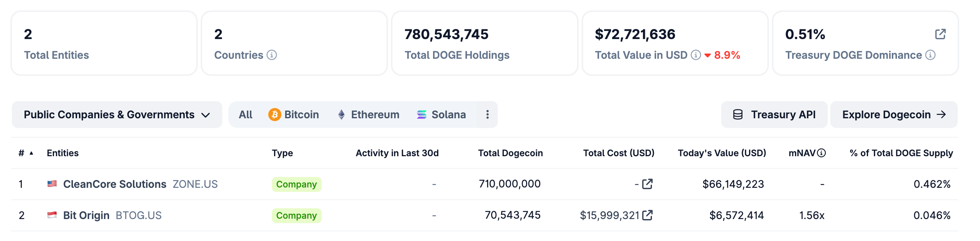Sort by Today's Value (USD) column header
Image resolution: width=980 pixels, height=241 pixels.
pos(722,153)
